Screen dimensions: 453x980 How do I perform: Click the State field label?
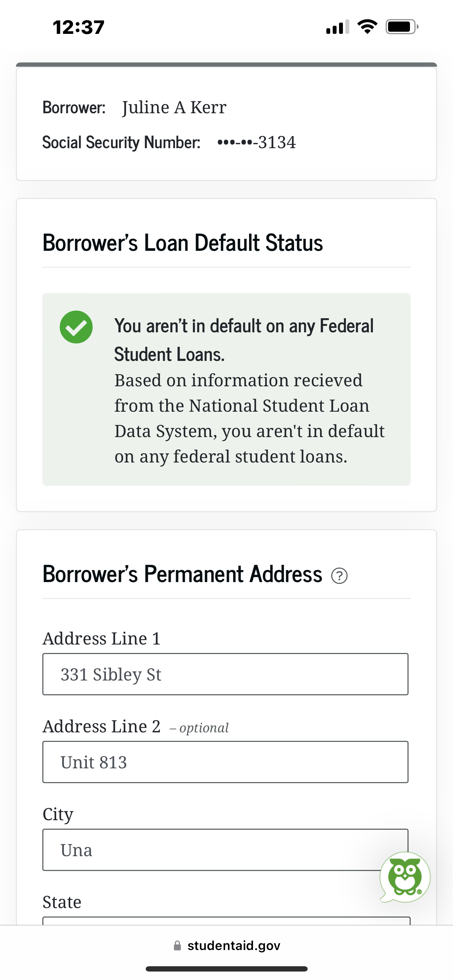click(62, 902)
